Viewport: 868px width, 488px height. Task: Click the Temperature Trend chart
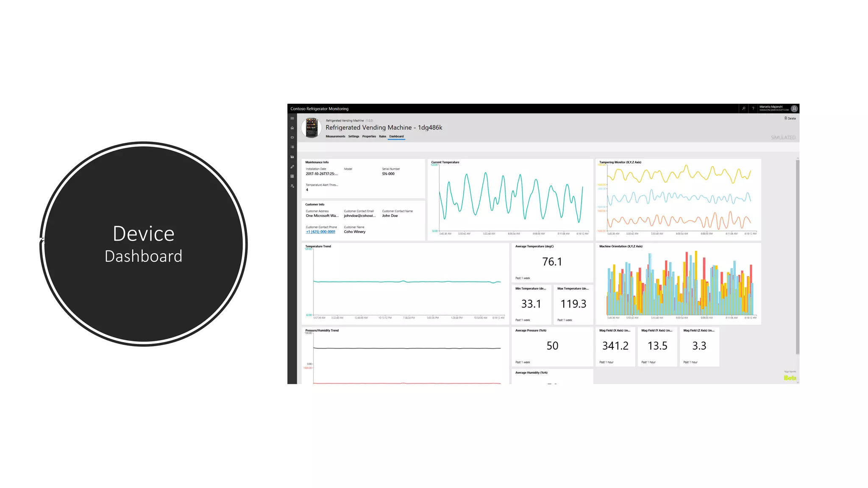406,284
